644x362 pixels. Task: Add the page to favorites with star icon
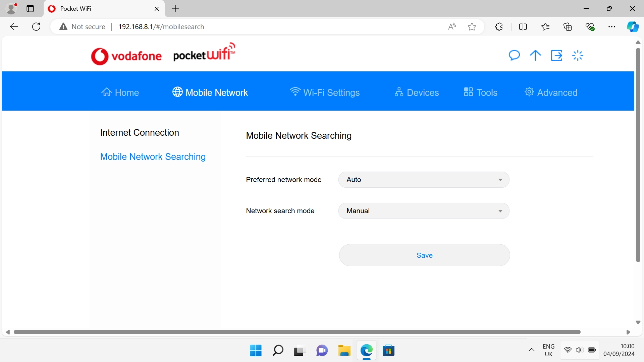coord(472,26)
